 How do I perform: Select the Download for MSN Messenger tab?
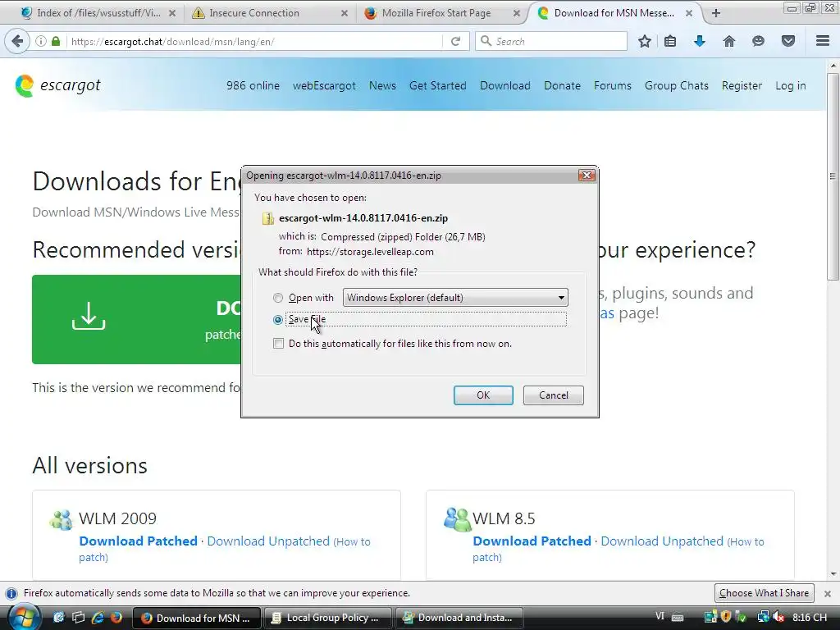pos(614,13)
